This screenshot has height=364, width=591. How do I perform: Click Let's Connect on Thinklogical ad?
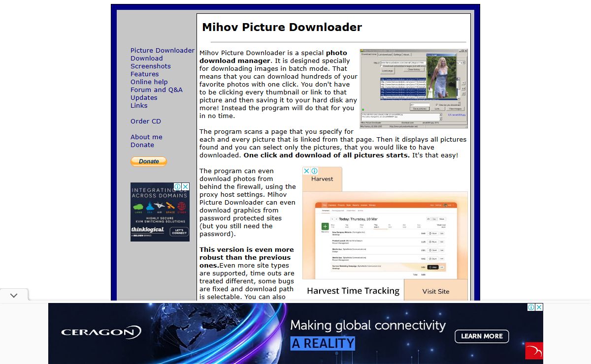(x=179, y=231)
